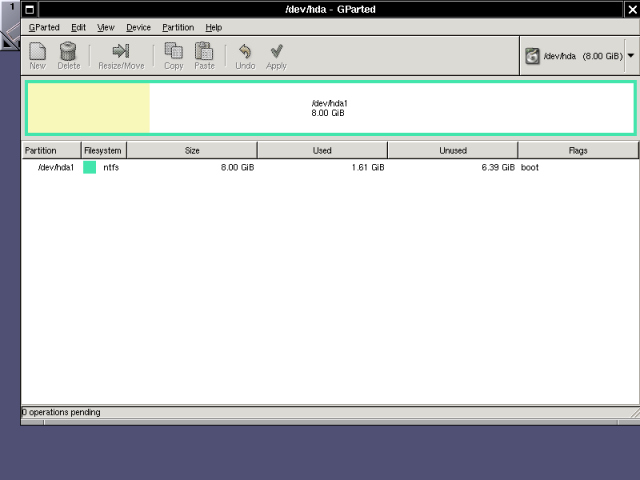The image size is (640, 480).
Task: Sort by the Filesystem column header
Action: click(104, 151)
